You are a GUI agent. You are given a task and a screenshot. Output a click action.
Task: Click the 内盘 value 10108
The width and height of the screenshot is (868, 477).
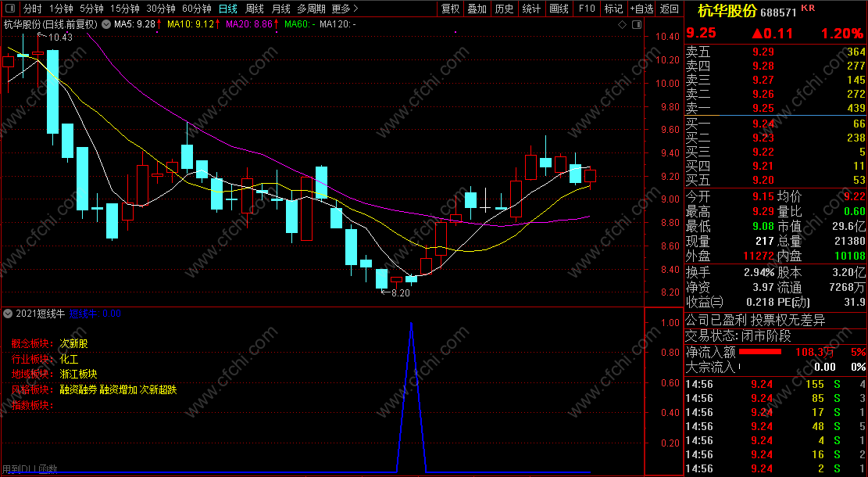pos(849,256)
